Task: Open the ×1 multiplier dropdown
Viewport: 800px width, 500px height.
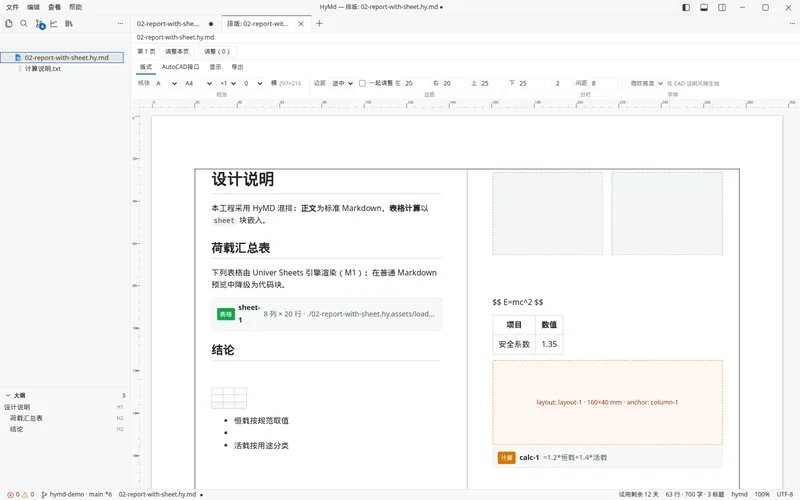Action: [x=228, y=83]
